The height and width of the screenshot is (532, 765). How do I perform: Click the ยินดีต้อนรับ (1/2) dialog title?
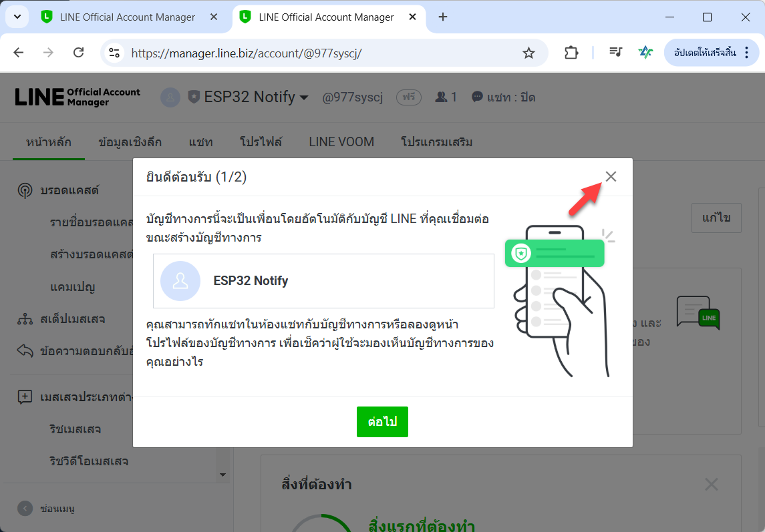tap(196, 177)
